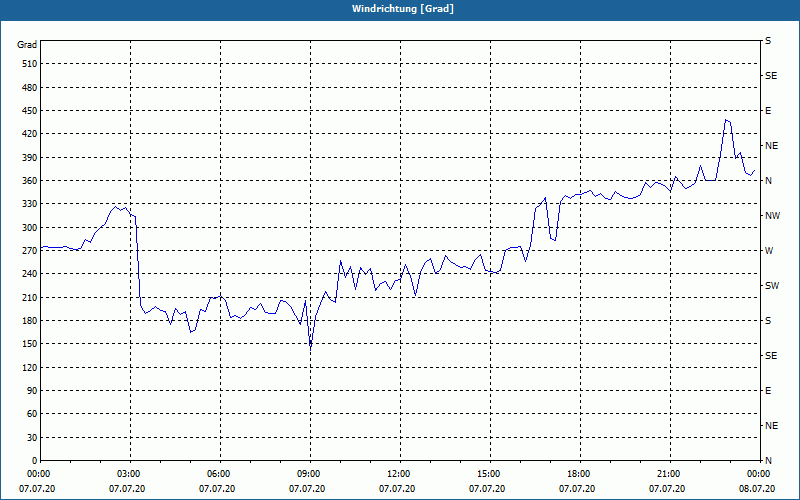Select the 03:00 time label
Screen dimensions: 800x500
click(x=128, y=474)
